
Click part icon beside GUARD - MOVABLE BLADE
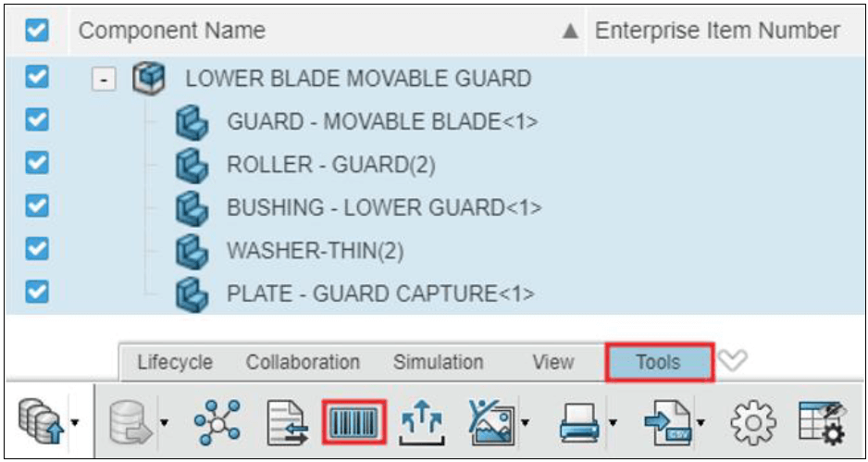pyautogui.click(x=192, y=121)
